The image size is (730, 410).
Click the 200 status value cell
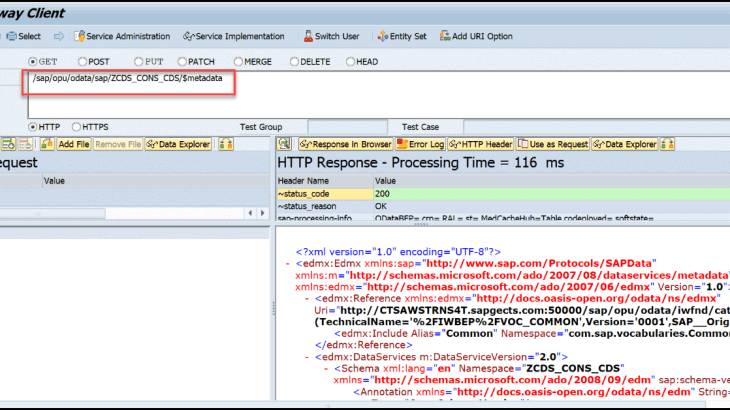point(552,194)
